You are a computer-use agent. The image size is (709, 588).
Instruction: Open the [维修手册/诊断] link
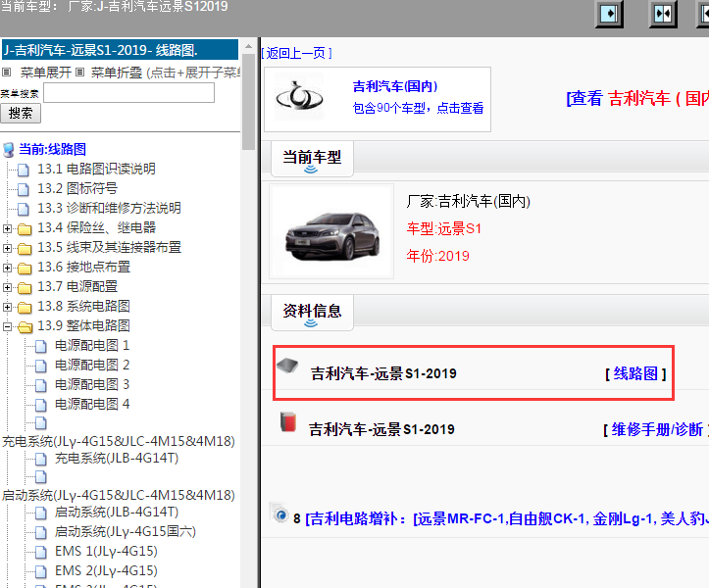(656, 429)
